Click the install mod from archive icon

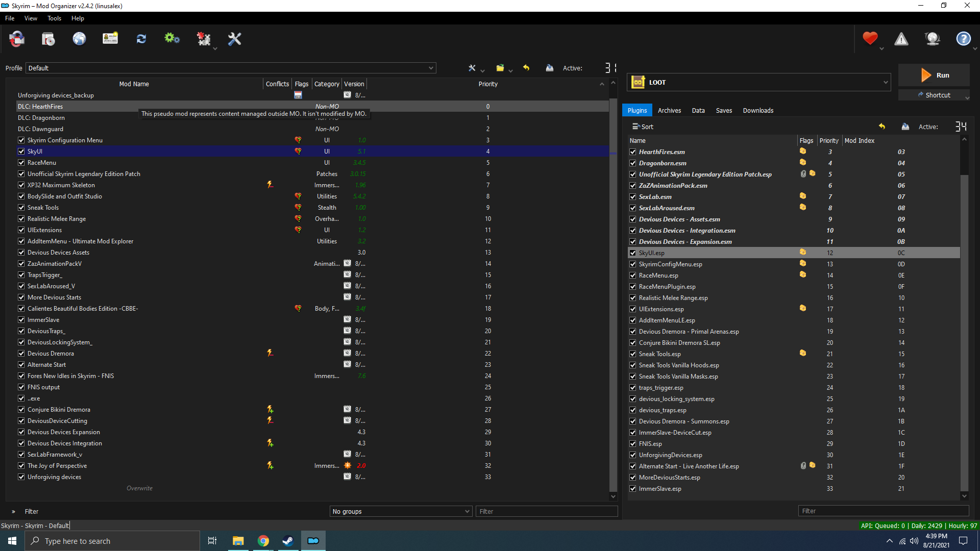tap(48, 39)
